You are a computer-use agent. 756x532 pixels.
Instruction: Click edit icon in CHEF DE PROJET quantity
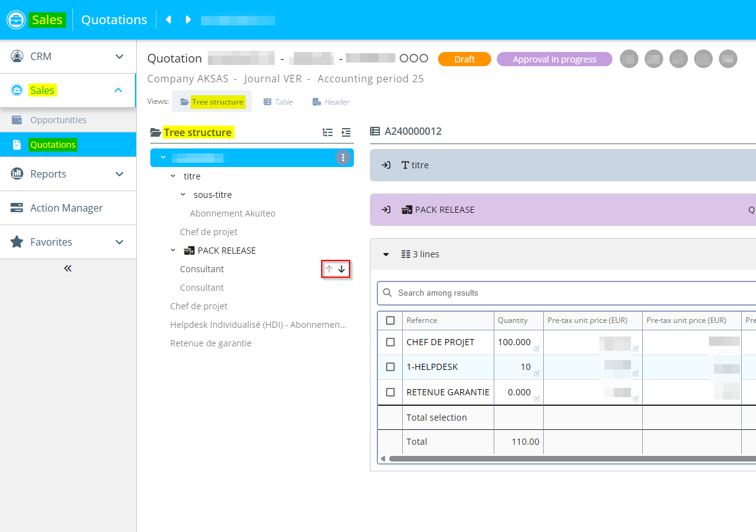536,349
